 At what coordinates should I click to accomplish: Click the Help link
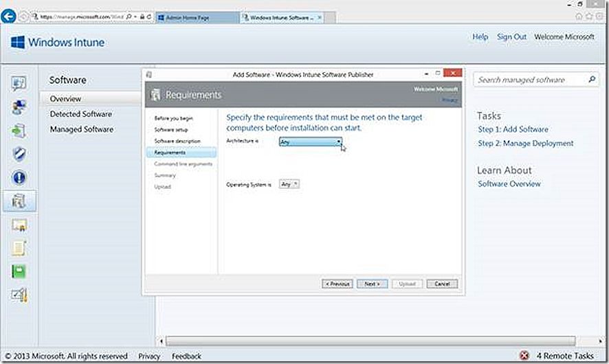click(x=480, y=36)
